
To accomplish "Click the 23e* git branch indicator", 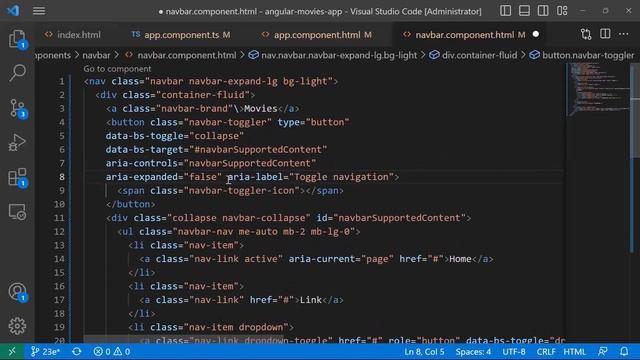I will pos(45,351).
